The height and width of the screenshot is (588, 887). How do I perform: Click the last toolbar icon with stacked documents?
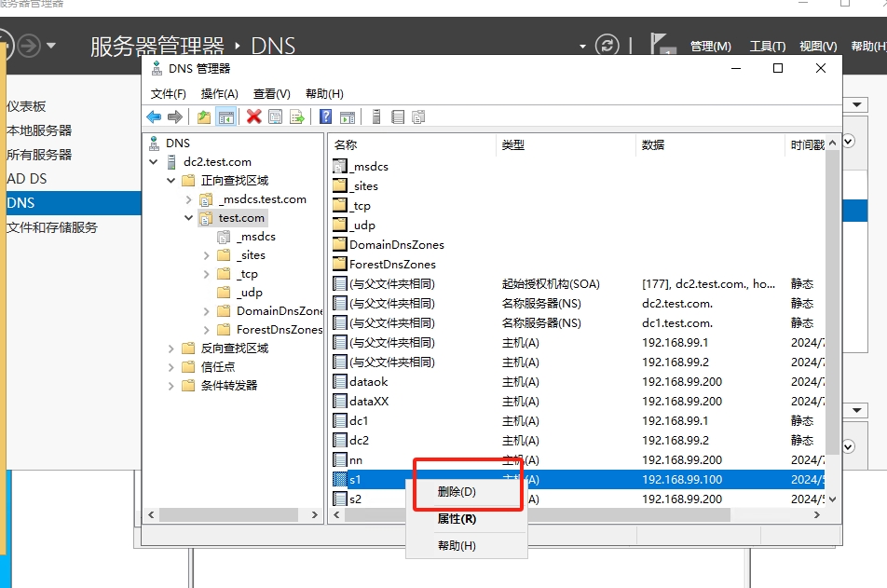pyautogui.click(x=418, y=117)
